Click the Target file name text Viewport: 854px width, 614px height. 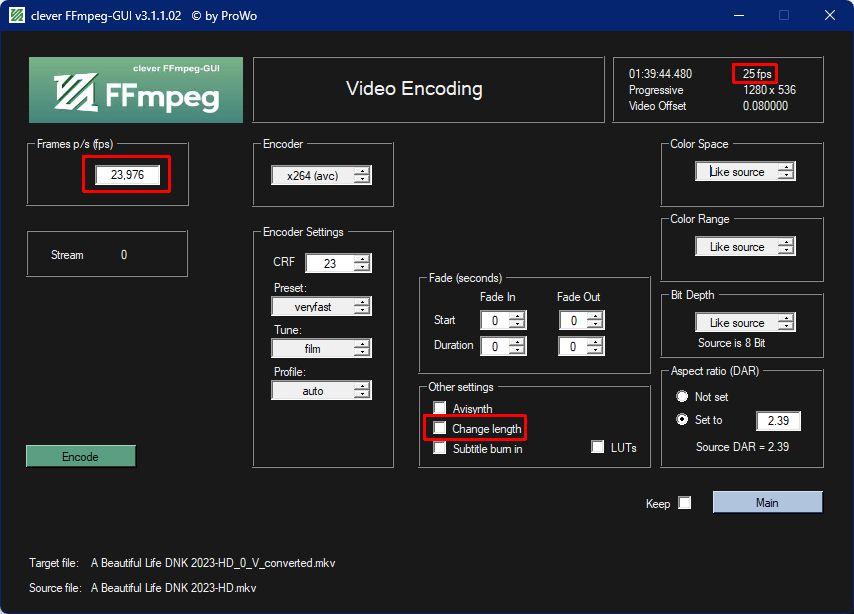213,563
